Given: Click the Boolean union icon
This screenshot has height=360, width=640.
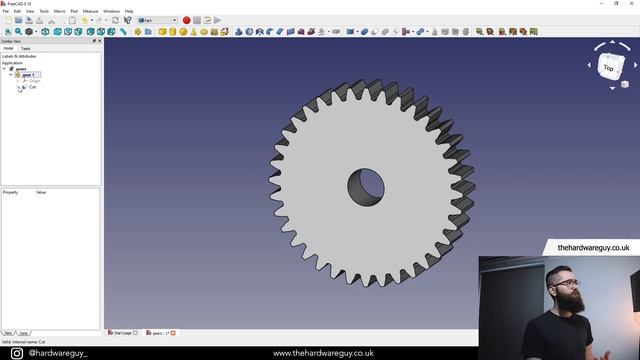Looking at the screenshot, I should click(384, 31).
